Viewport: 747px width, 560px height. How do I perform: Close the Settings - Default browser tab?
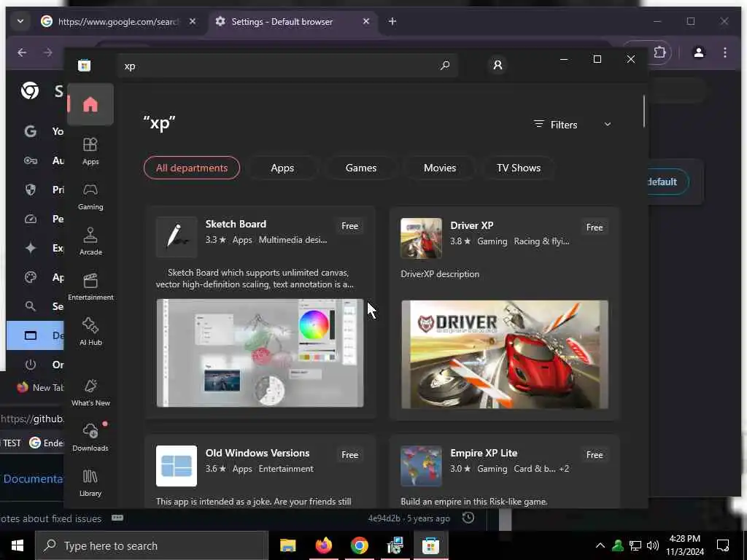366,21
